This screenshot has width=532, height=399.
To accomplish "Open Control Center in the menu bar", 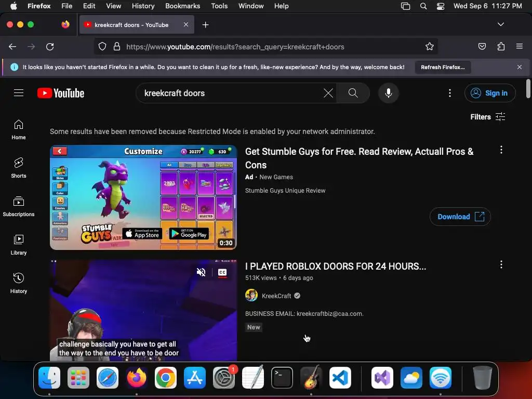I will pos(441,6).
